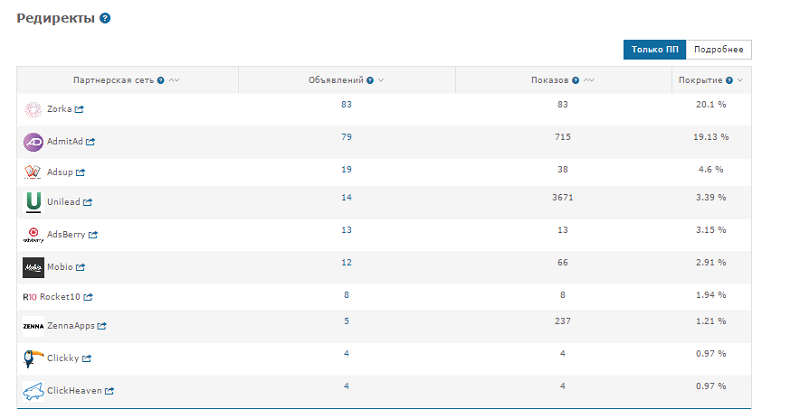Viewport: 800px width, 409px height.
Task: Click Объявлений column header text
Action: [336, 80]
